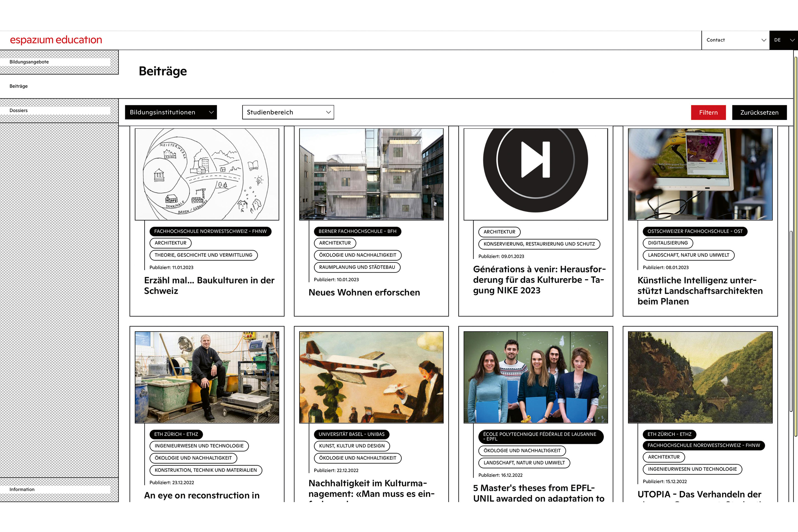Click the 'Publiziert: 11.01.2023' date text
The width and height of the screenshot is (798, 532).
point(171,268)
